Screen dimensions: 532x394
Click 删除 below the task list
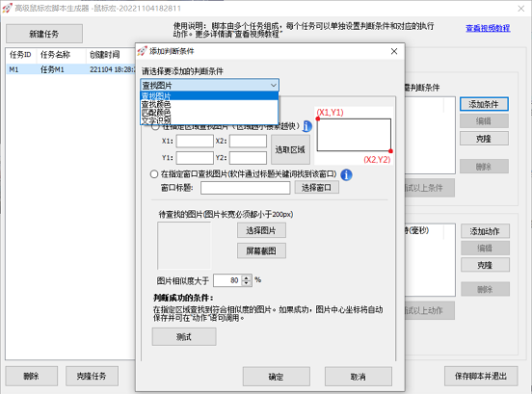[32, 376]
